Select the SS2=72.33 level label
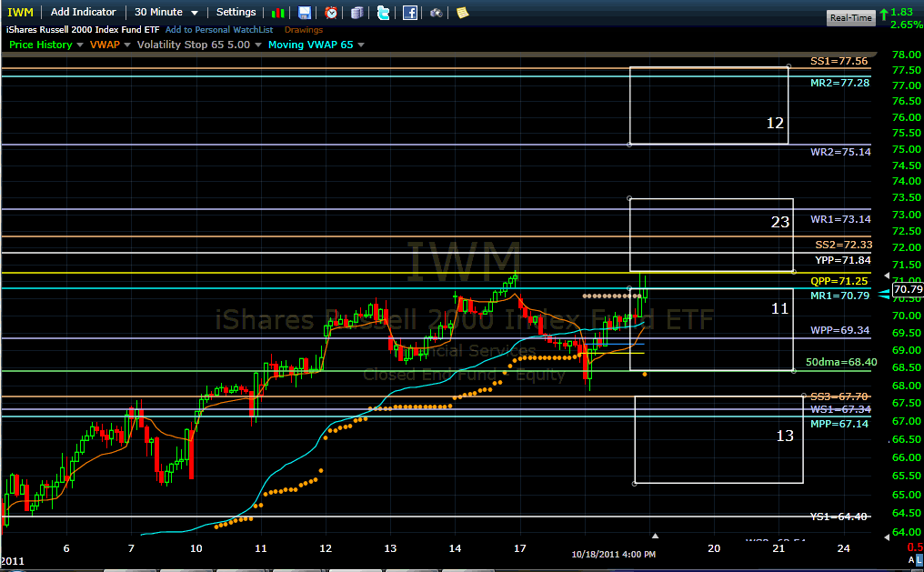Viewport: 924px width, 572px height. tap(844, 245)
